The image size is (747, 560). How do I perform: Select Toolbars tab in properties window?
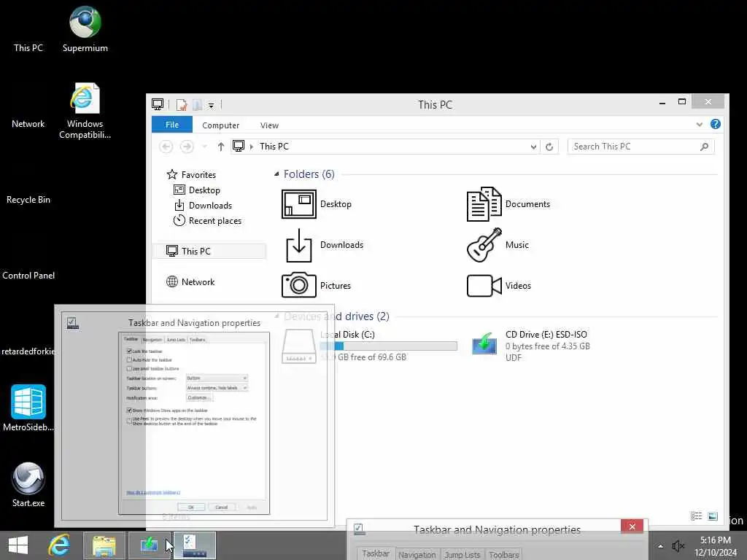[503, 555]
